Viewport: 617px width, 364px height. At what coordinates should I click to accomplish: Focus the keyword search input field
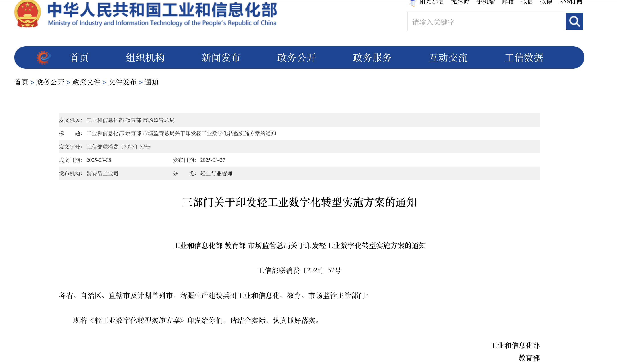point(486,22)
